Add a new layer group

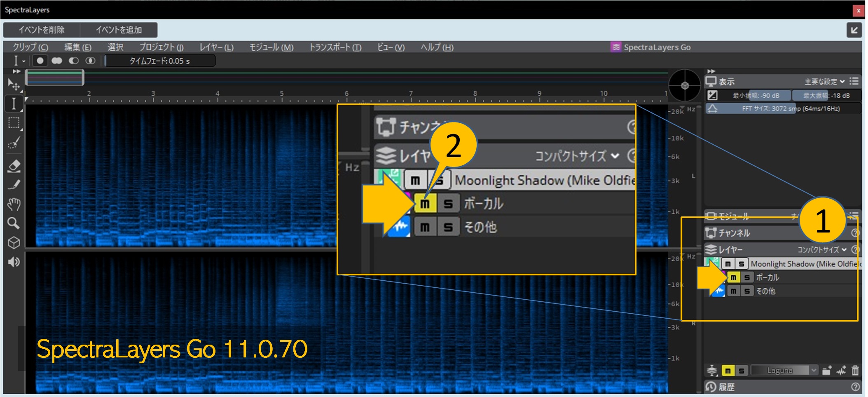pos(827,370)
